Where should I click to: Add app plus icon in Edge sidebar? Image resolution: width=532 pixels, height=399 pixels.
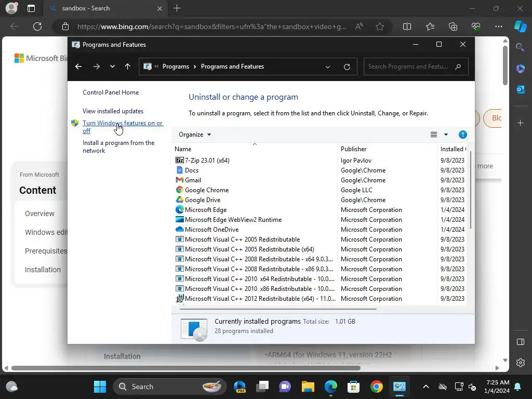pos(520,123)
